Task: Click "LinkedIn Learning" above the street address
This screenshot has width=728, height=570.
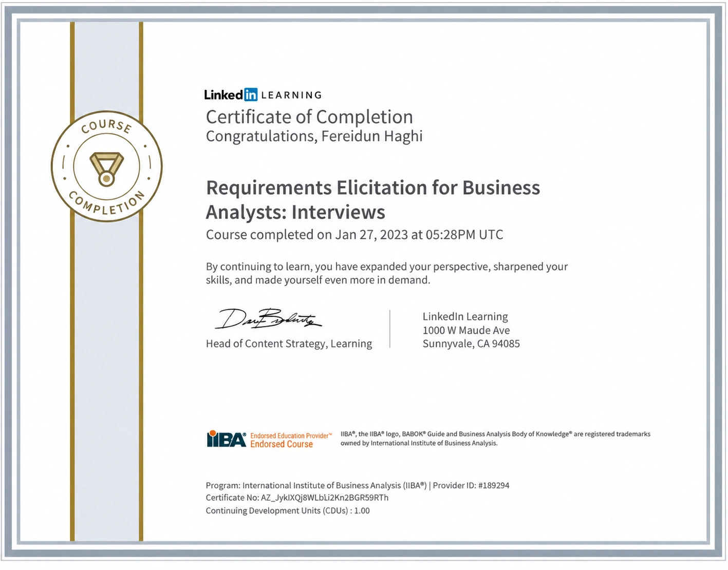Action: tap(465, 317)
